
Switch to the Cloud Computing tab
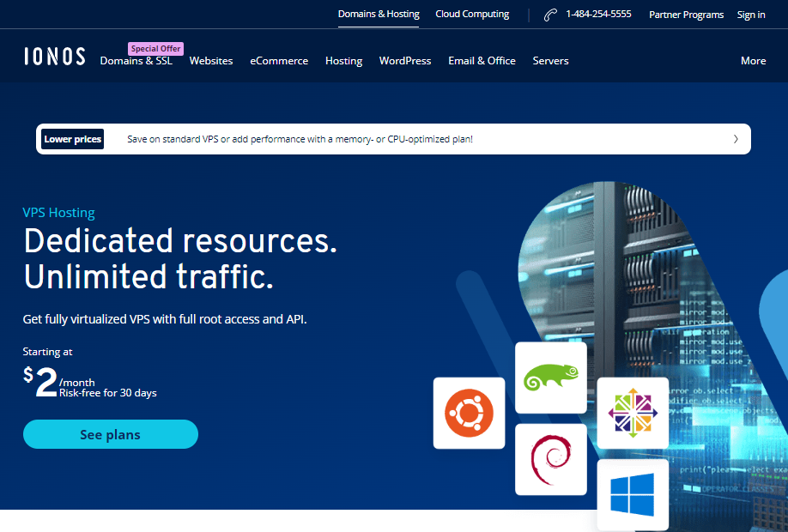(x=472, y=14)
